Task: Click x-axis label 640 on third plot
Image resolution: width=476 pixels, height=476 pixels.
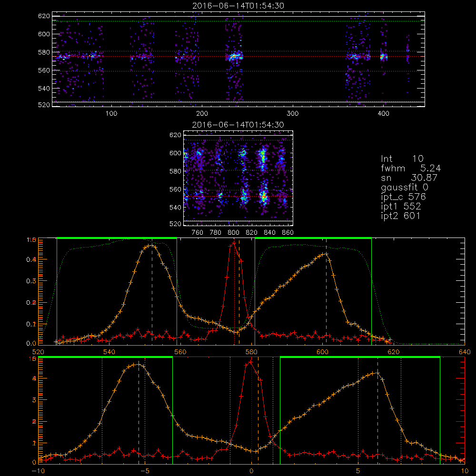Action: (465, 352)
